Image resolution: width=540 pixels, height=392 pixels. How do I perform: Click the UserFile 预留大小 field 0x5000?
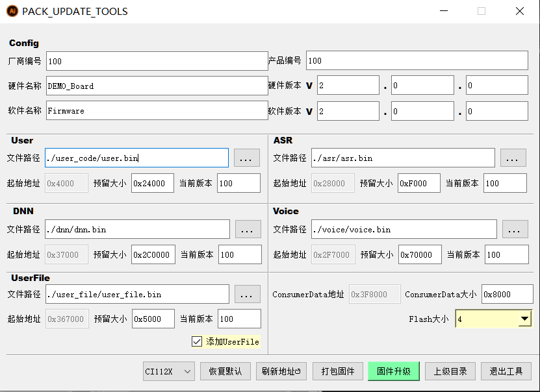click(x=153, y=319)
